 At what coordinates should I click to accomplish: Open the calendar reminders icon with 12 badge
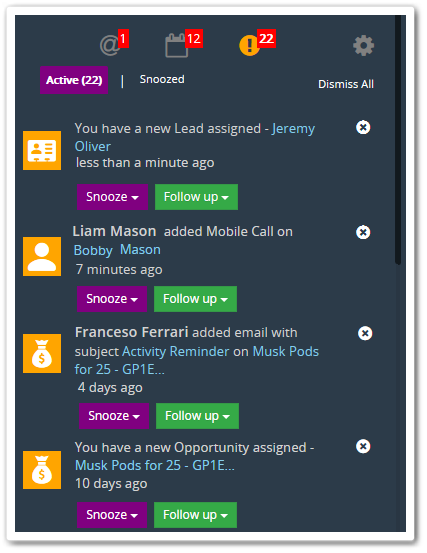pos(177,45)
